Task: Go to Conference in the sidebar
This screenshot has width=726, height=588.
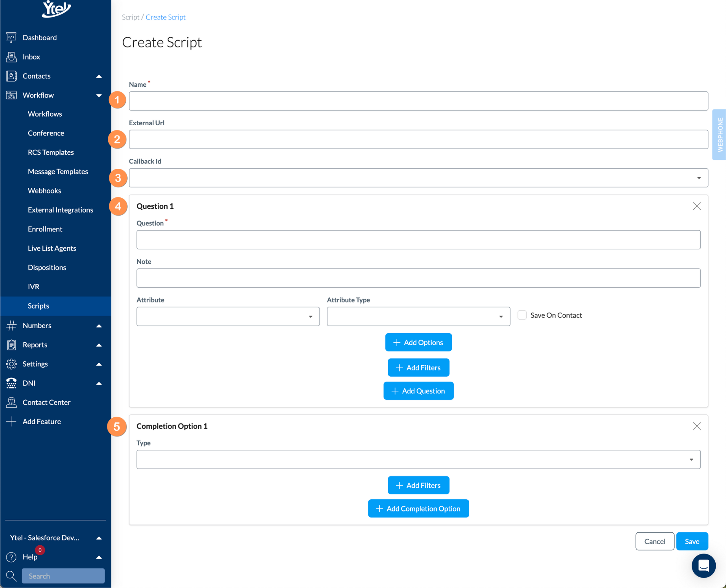Action: click(46, 133)
